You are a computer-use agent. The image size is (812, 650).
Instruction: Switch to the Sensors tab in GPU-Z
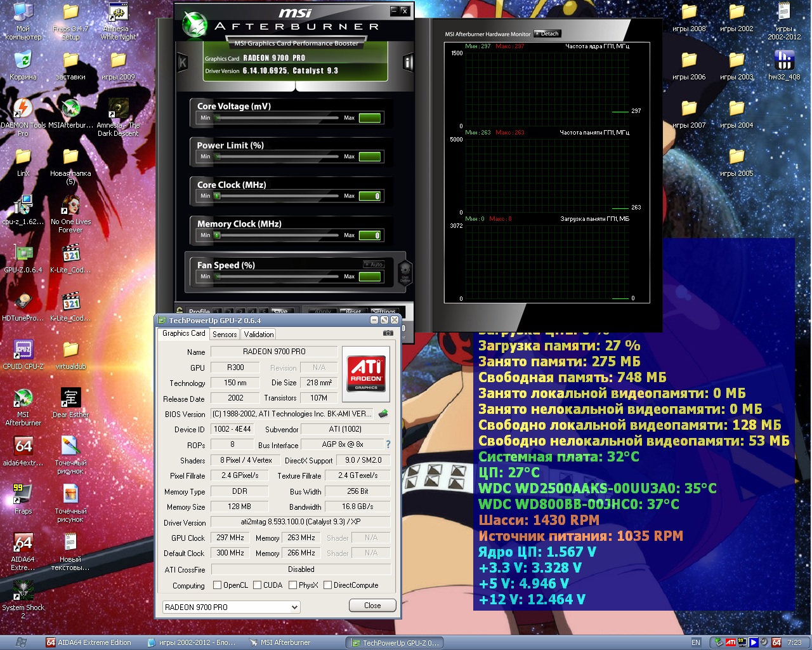coord(225,335)
